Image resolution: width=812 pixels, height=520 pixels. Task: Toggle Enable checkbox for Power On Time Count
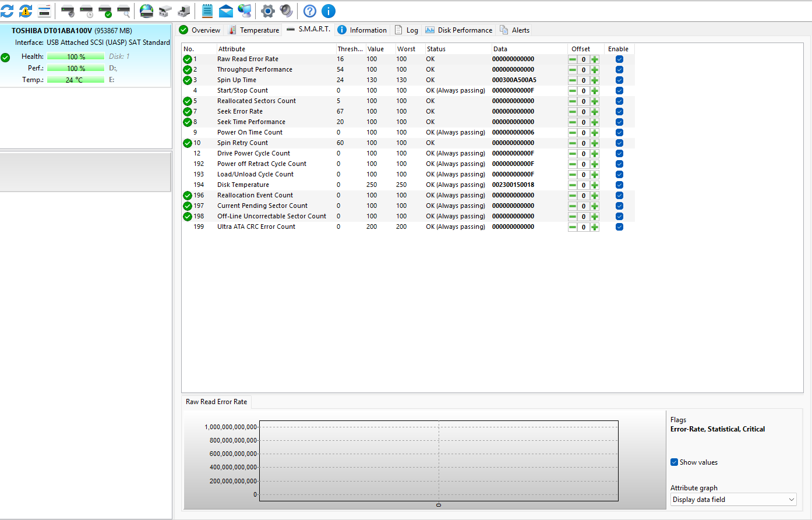click(x=619, y=133)
